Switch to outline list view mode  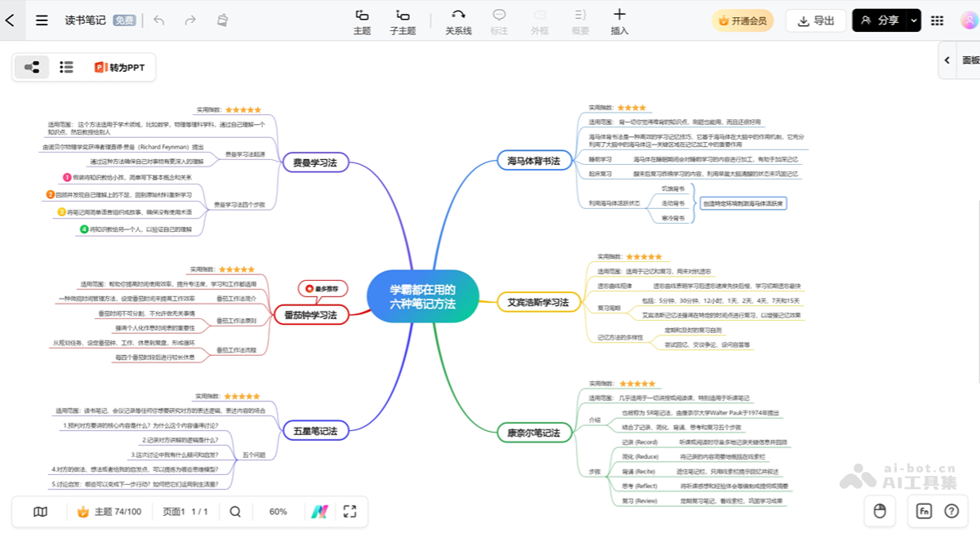pyautogui.click(x=67, y=67)
